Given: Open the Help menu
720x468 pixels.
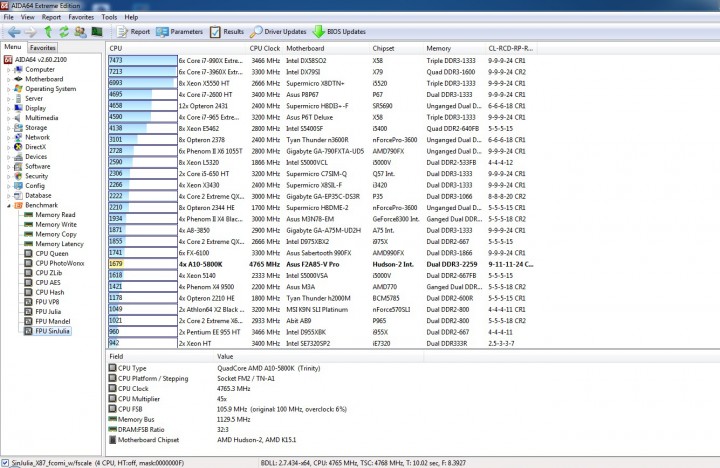Looking at the screenshot, I should click(131, 17).
